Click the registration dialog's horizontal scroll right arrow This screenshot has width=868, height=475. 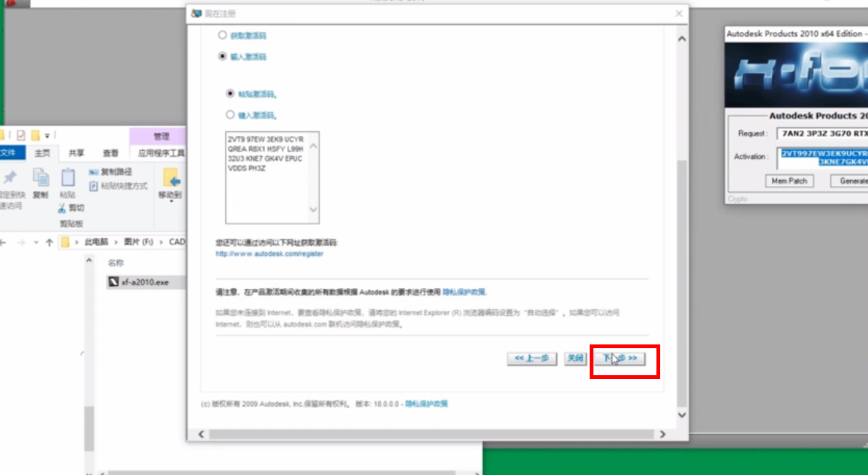point(662,434)
